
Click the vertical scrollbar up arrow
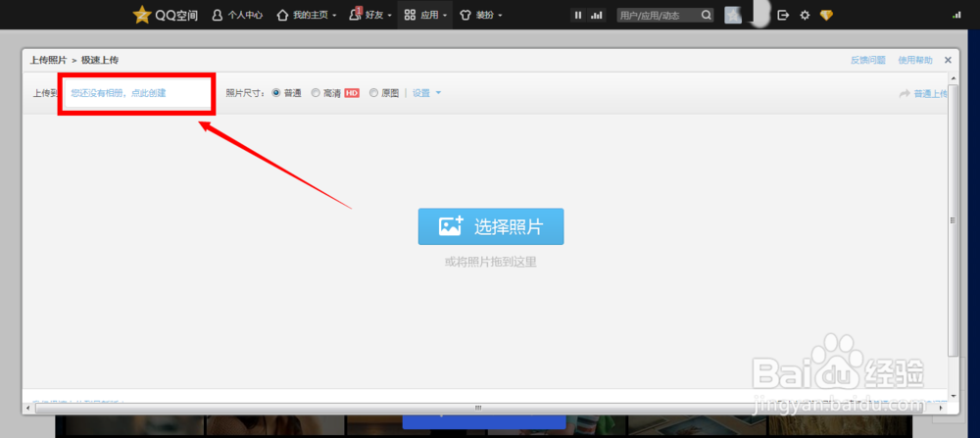click(x=954, y=76)
